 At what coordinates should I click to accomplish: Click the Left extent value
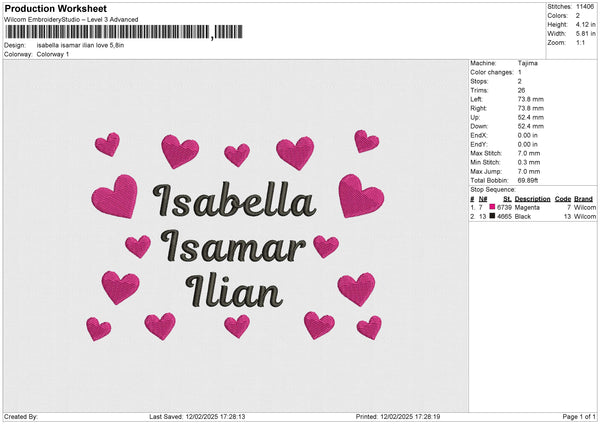tap(531, 99)
